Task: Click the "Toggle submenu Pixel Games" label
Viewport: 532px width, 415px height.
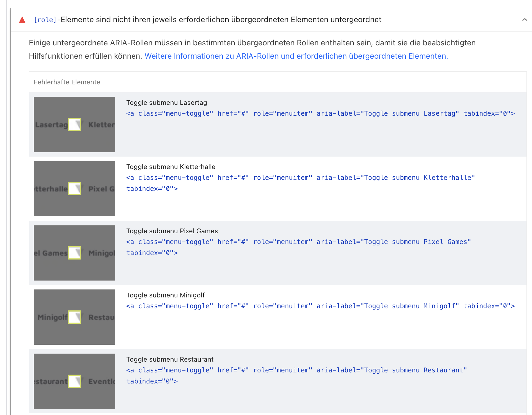Action: (x=172, y=231)
